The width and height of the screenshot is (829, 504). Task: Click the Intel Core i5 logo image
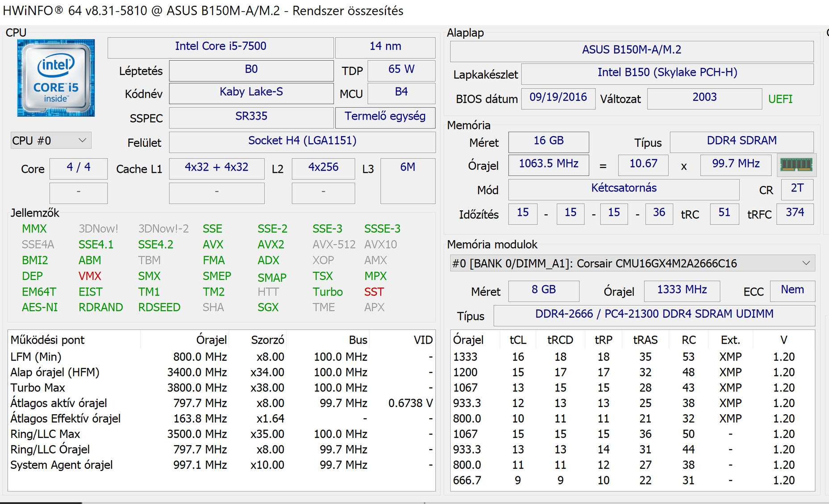pos(56,78)
